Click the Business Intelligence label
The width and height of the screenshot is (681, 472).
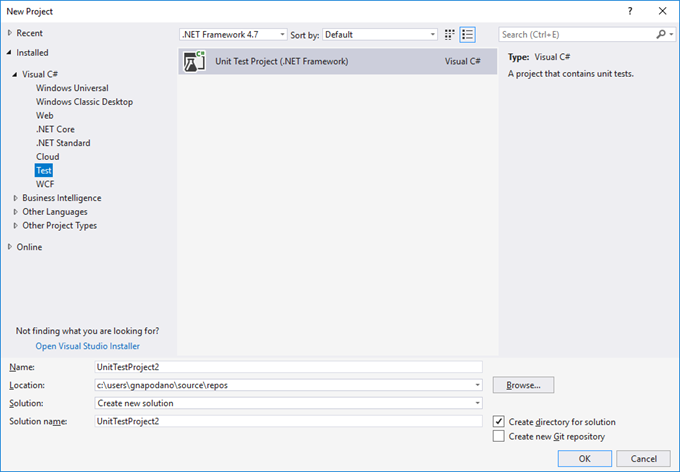62,198
